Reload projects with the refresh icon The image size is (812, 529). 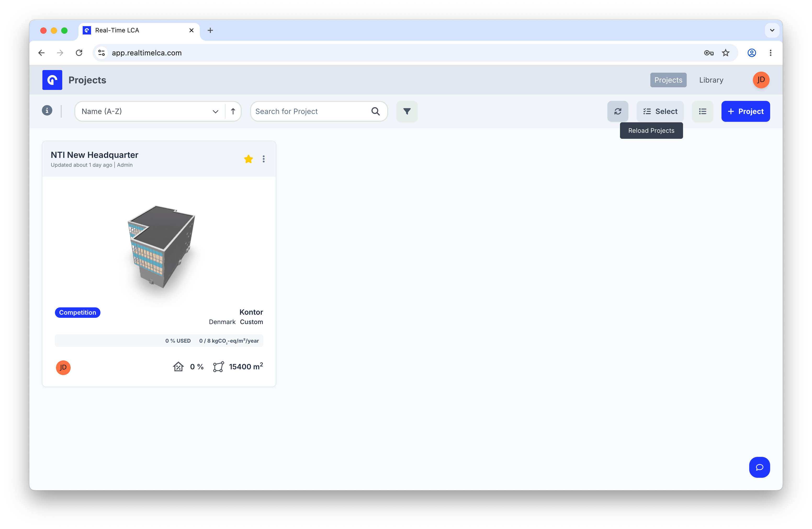[618, 111]
